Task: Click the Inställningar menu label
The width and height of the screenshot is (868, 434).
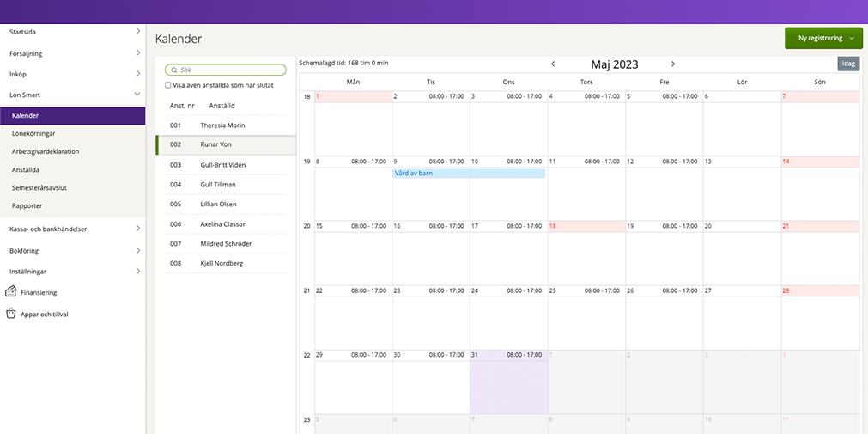Action: (x=27, y=272)
